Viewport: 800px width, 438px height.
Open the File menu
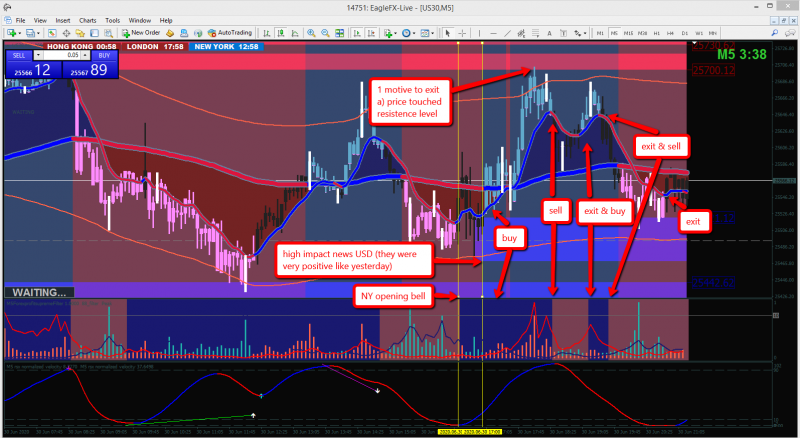[x=20, y=20]
